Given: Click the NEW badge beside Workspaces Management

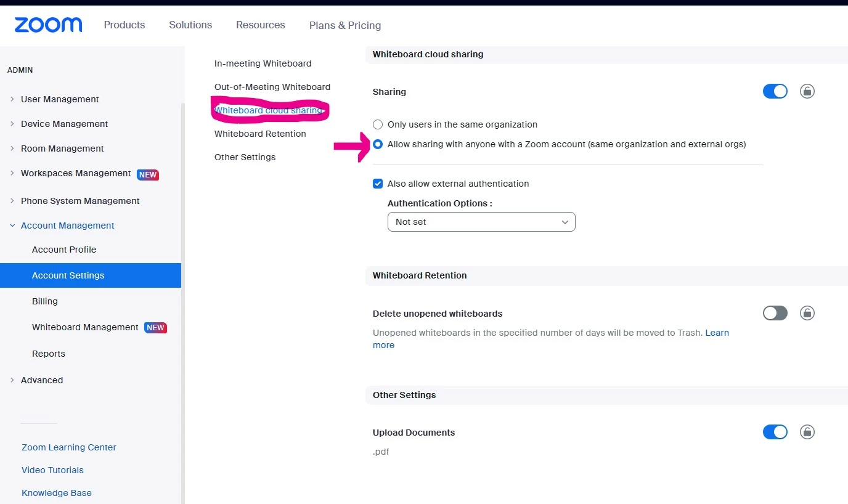Looking at the screenshot, I should coord(148,174).
